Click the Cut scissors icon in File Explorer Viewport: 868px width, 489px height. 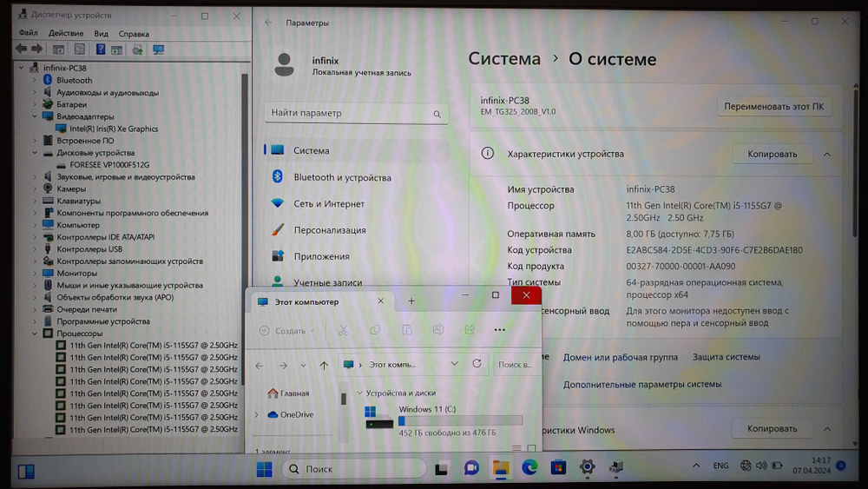(343, 330)
